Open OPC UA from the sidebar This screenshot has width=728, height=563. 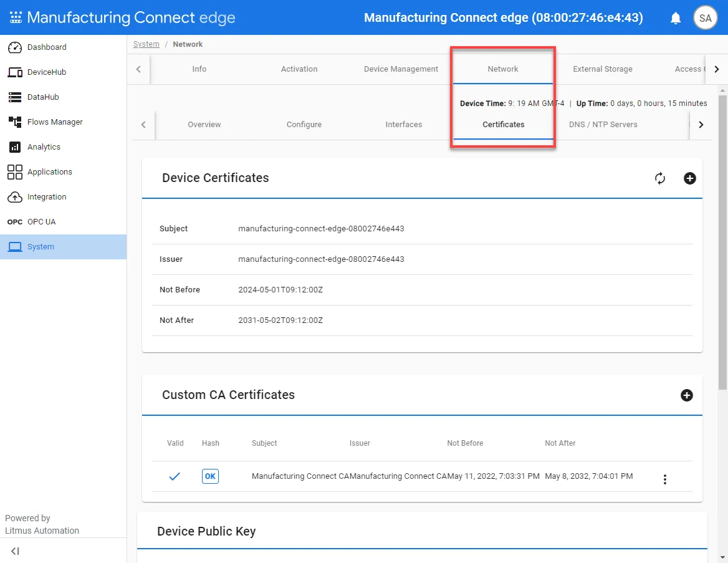click(63, 221)
